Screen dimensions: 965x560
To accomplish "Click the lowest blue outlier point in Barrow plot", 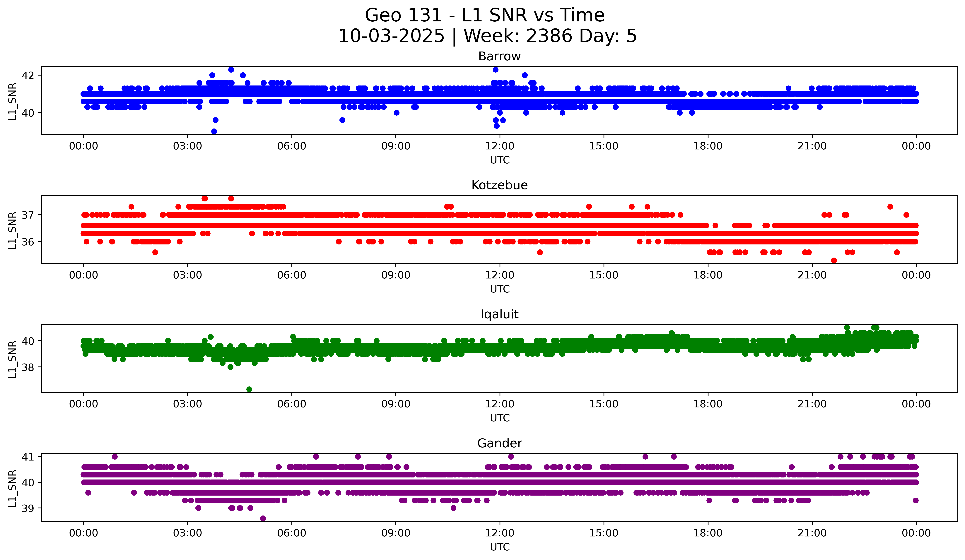I will tap(214, 131).
